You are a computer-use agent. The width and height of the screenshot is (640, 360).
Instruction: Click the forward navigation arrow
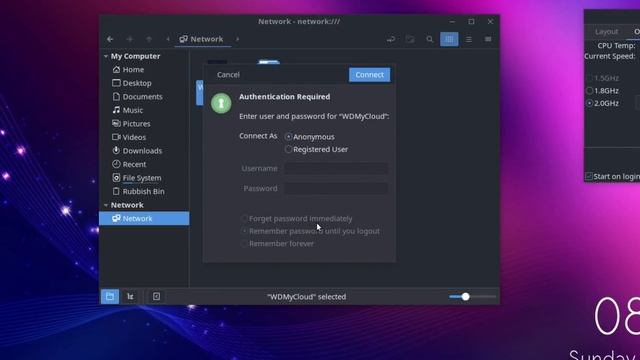coord(129,39)
